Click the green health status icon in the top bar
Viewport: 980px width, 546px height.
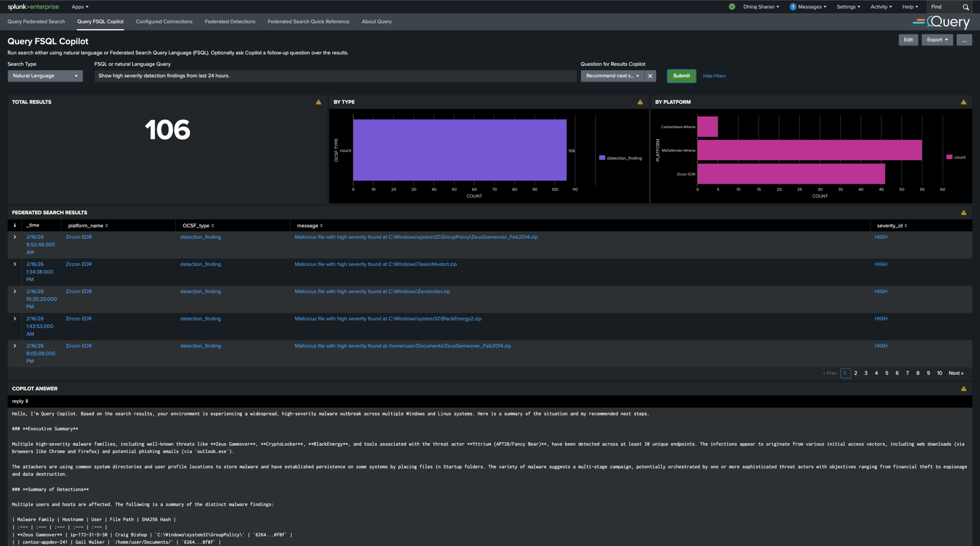tap(732, 7)
